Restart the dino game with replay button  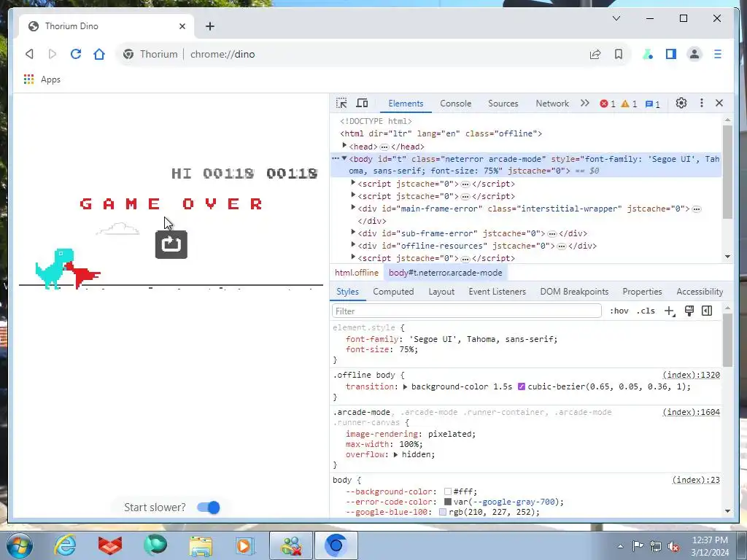tap(171, 244)
